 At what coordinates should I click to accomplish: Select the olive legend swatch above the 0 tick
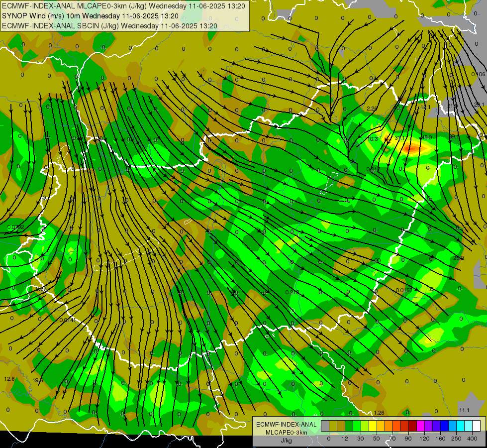coord(333,426)
